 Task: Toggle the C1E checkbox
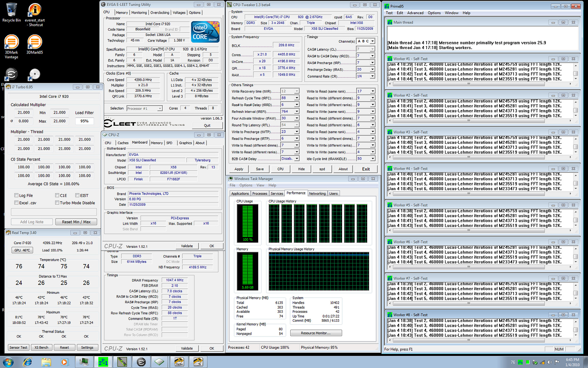pyautogui.click(x=57, y=195)
